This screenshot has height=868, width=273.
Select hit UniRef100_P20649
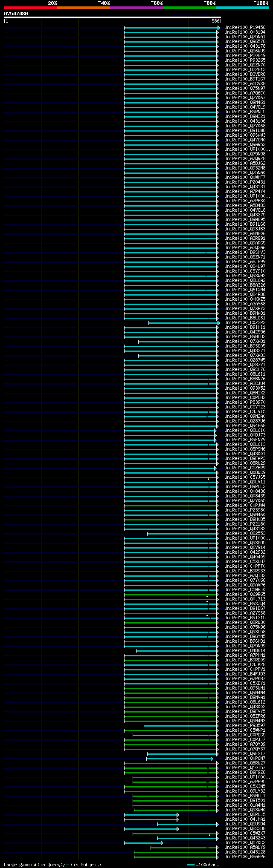coord(245,56)
